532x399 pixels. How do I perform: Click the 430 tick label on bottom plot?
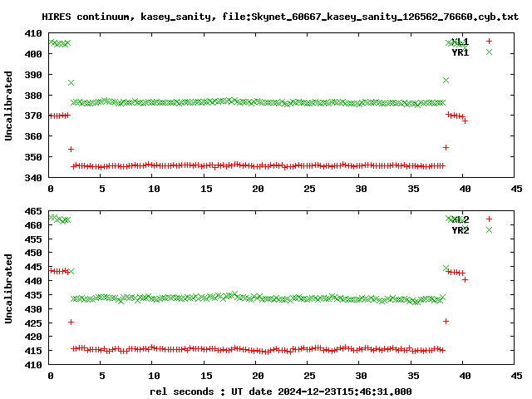click(x=33, y=309)
